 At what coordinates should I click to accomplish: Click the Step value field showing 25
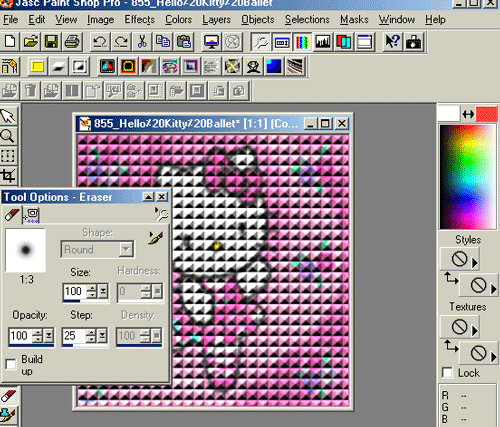point(73,336)
